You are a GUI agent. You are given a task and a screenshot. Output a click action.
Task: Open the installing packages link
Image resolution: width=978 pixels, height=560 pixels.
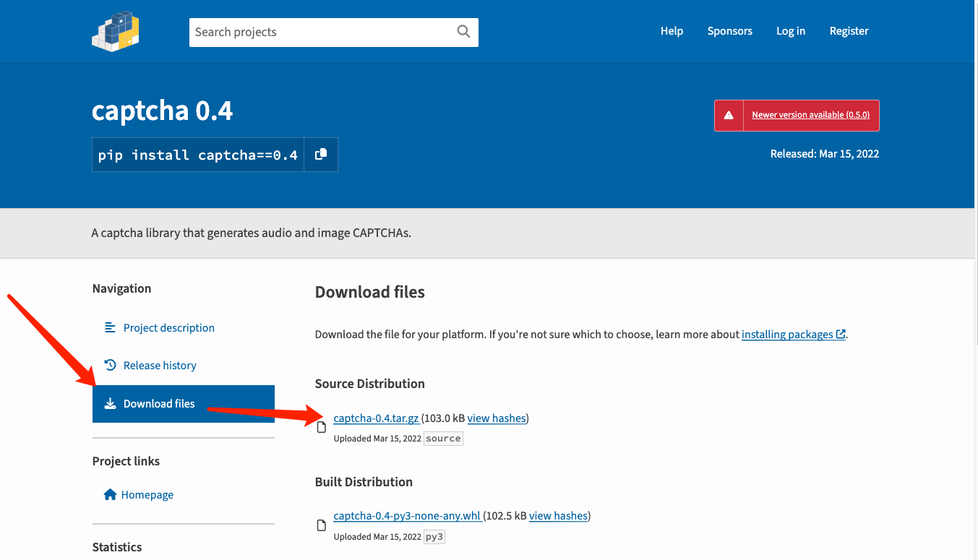pyautogui.click(x=793, y=335)
